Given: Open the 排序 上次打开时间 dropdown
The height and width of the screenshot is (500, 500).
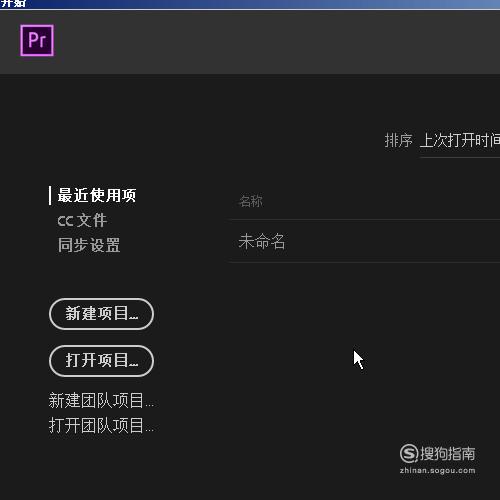Looking at the screenshot, I should (x=459, y=140).
